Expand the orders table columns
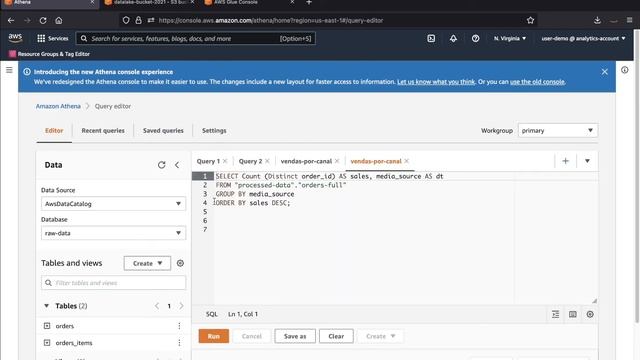 coord(47,326)
